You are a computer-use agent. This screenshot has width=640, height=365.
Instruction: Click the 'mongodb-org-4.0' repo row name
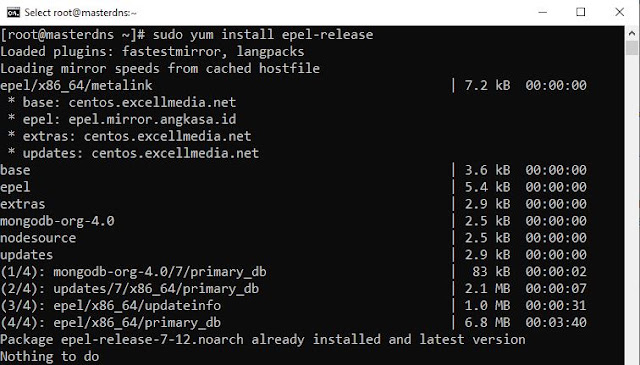57,221
